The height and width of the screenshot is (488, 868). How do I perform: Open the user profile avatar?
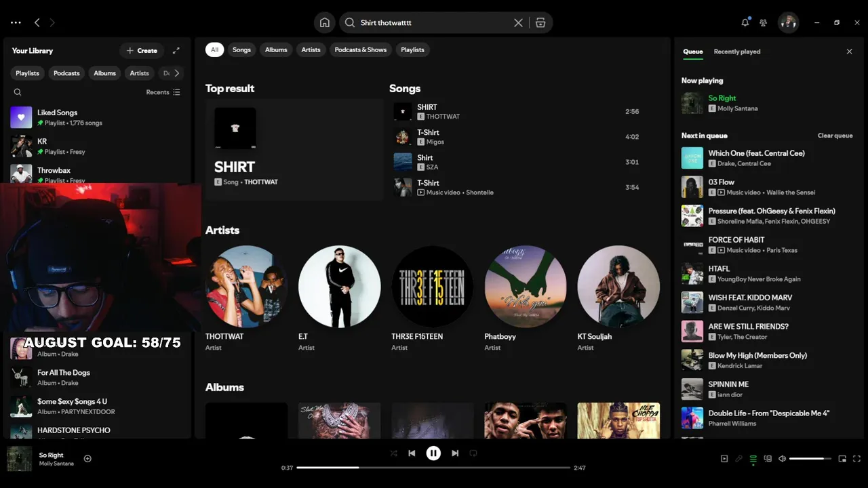point(788,22)
